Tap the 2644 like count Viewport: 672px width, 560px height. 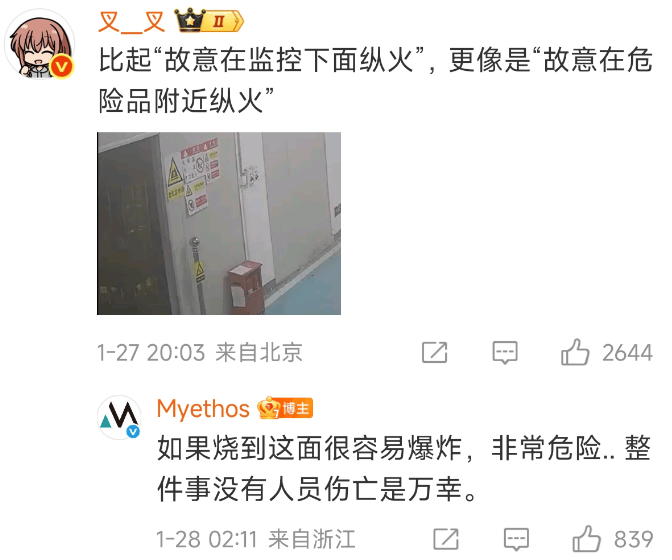click(627, 353)
